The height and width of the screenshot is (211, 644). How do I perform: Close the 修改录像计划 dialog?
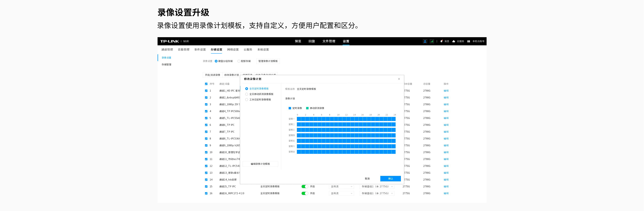399,79
